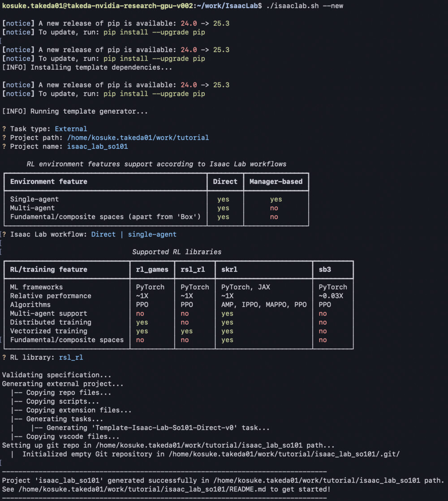Click the '~/work/IsaacLab' working directory in the prompt
This screenshot has height=501, width=448.
tap(227, 6)
